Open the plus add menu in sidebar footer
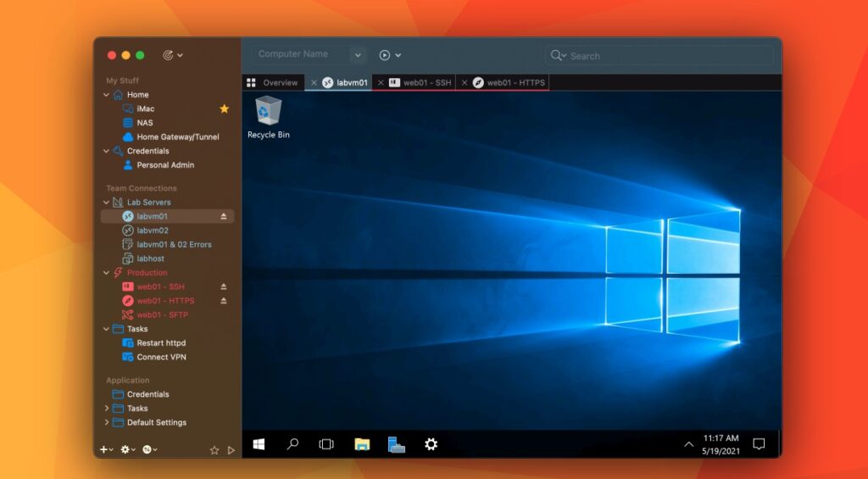Image resolution: width=868 pixels, height=479 pixels. (105, 449)
